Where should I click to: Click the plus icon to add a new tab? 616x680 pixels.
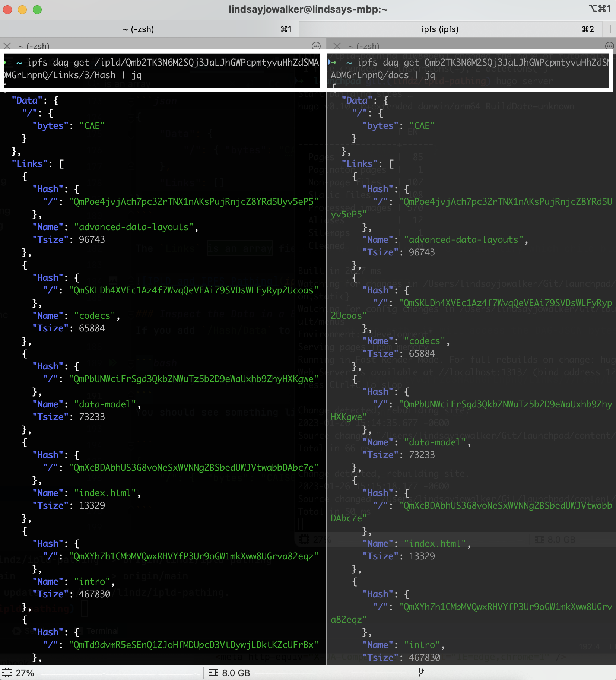(610, 29)
